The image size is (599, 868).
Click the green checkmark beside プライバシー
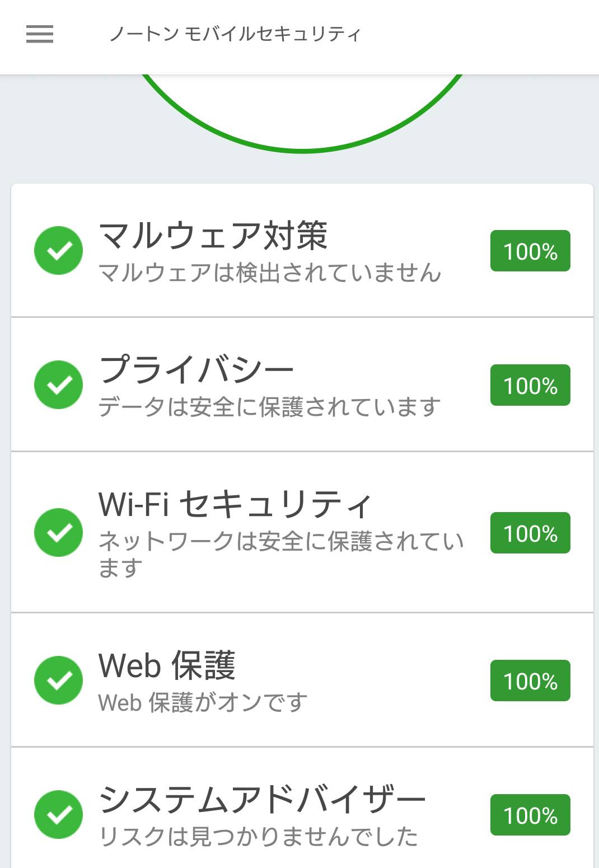click(59, 385)
